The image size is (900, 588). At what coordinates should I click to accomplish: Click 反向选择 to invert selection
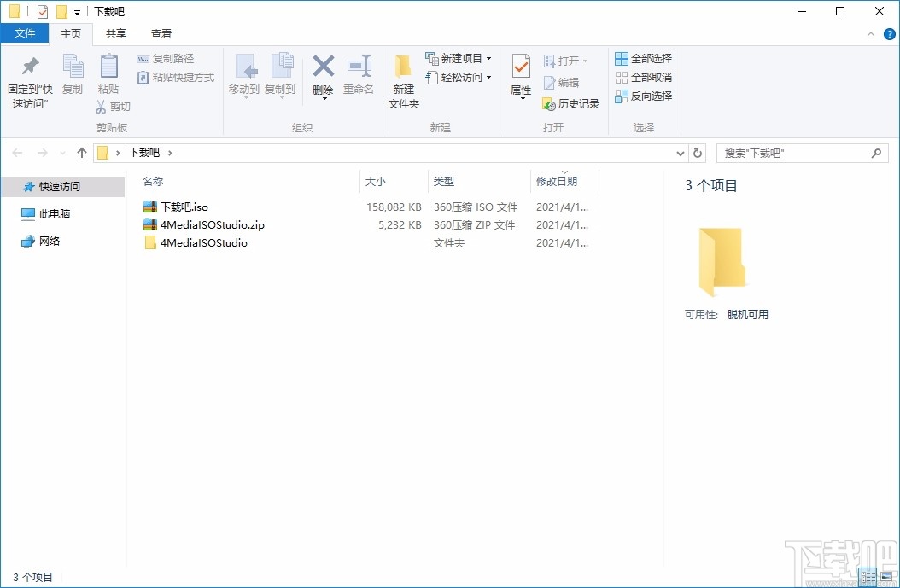point(643,96)
